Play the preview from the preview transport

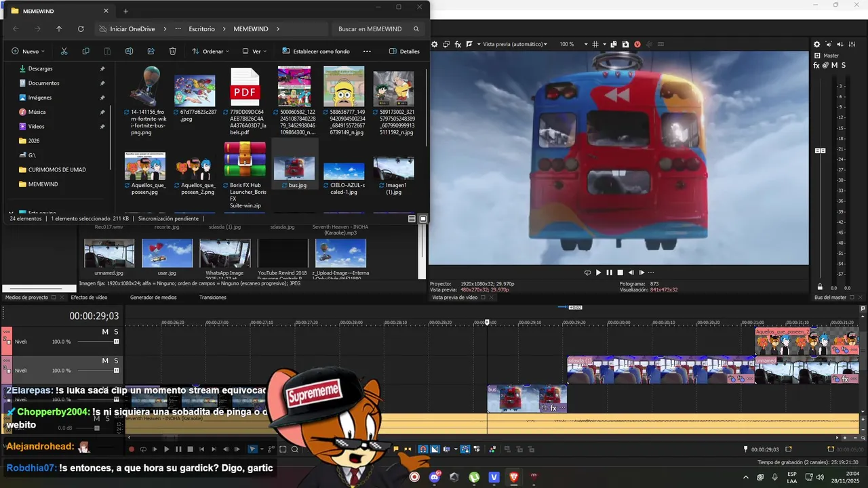598,272
